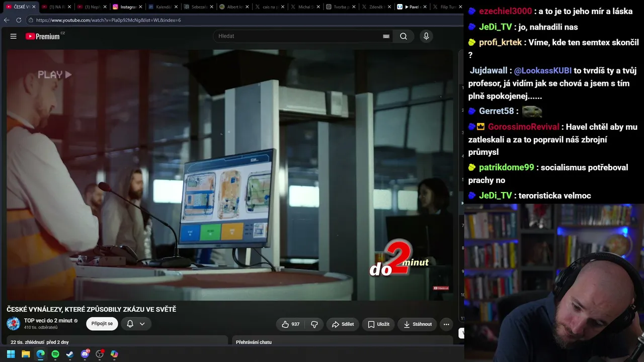This screenshot has height=362, width=644.
Task: Open Spotify from the taskbar
Action: 55,354
